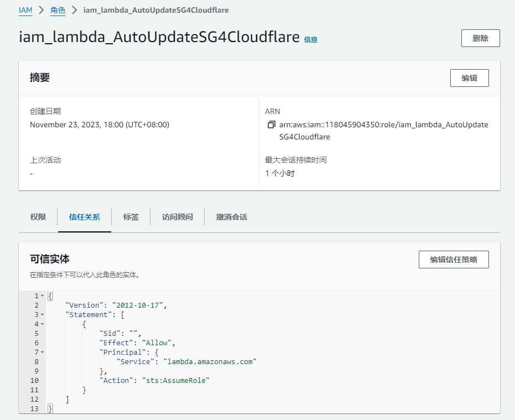
Task: Collapse the statement object at line 4
Action: tap(42, 324)
